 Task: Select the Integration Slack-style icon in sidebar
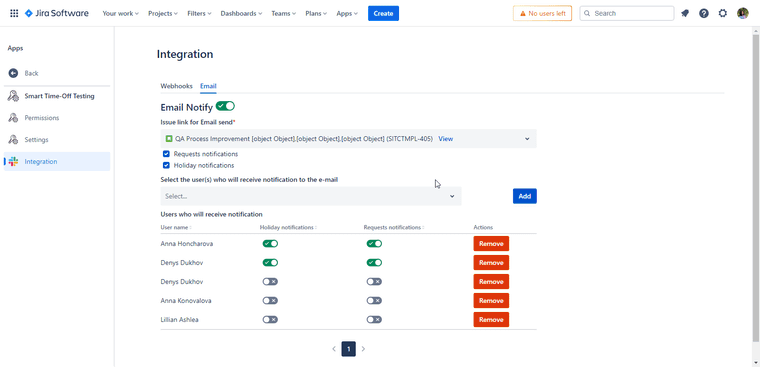point(13,161)
